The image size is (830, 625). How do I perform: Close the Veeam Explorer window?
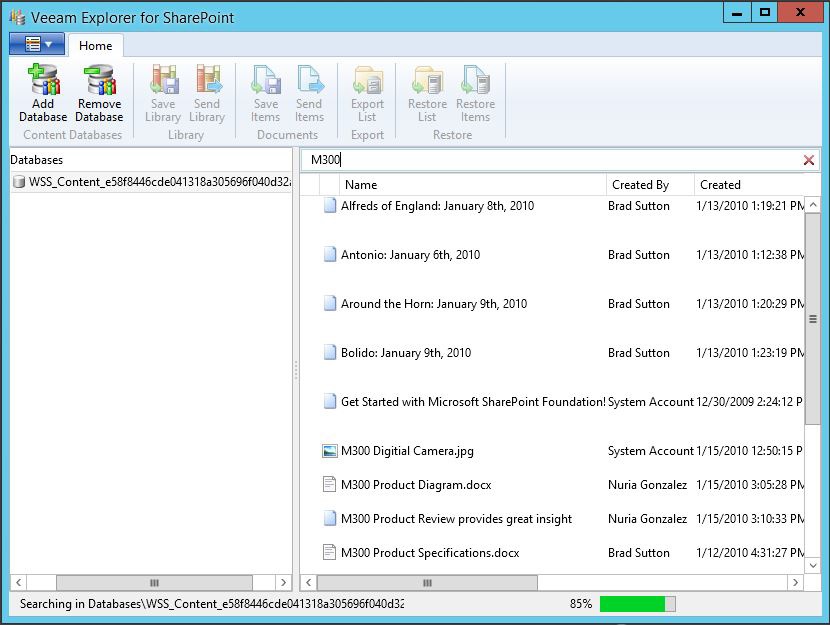[x=800, y=13]
